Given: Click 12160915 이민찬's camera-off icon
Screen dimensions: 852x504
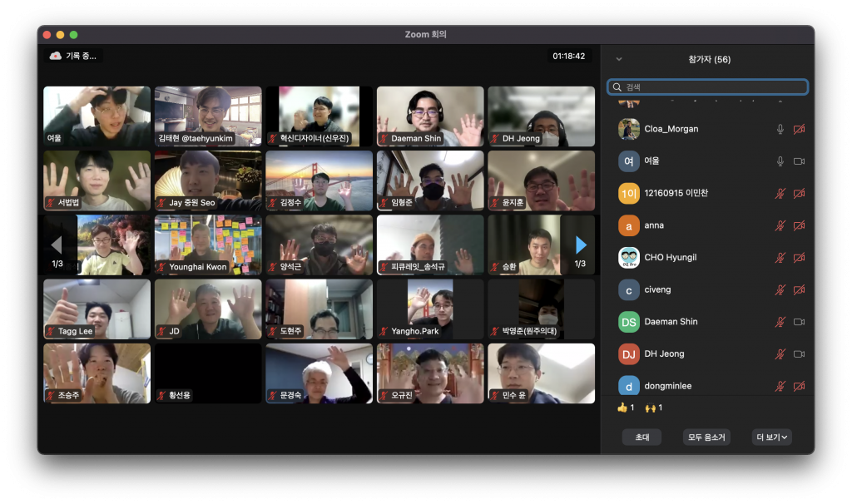Looking at the screenshot, I should pos(800,193).
